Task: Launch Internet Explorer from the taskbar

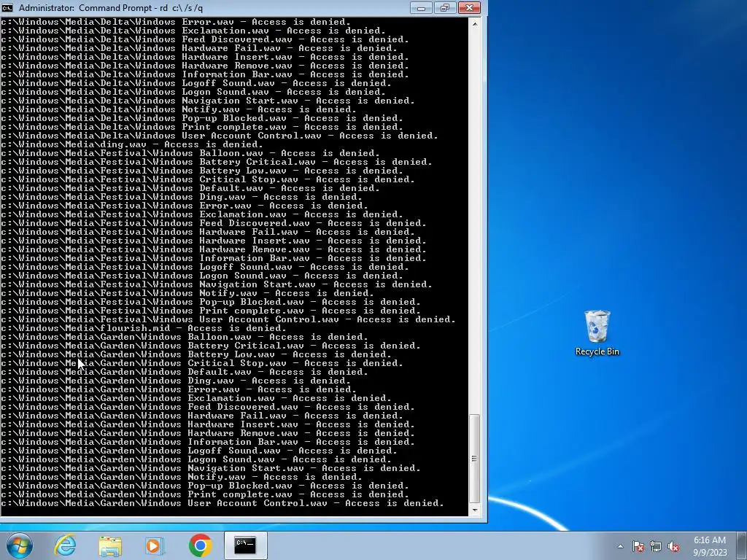Action: (x=65, y=545)
